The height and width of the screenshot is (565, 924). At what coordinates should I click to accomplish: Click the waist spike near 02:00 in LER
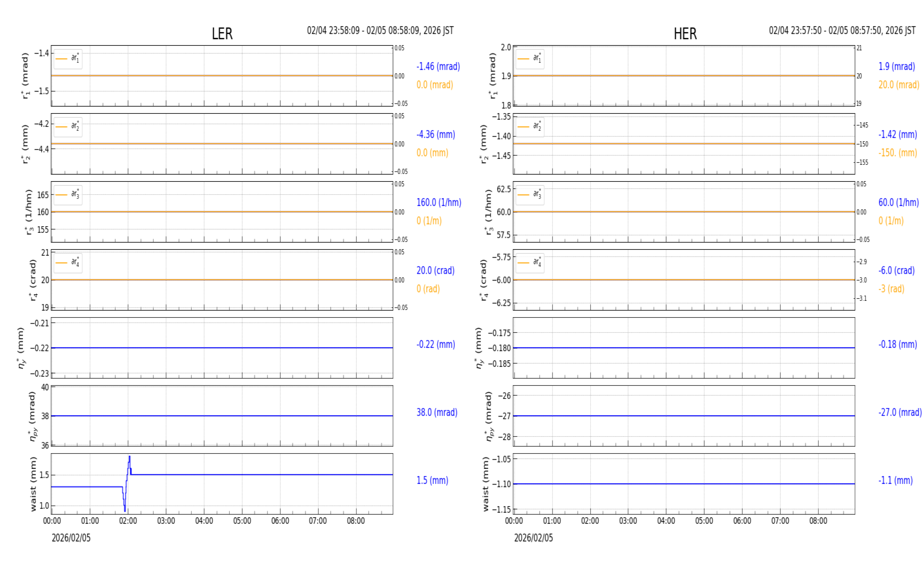point(128,483)
